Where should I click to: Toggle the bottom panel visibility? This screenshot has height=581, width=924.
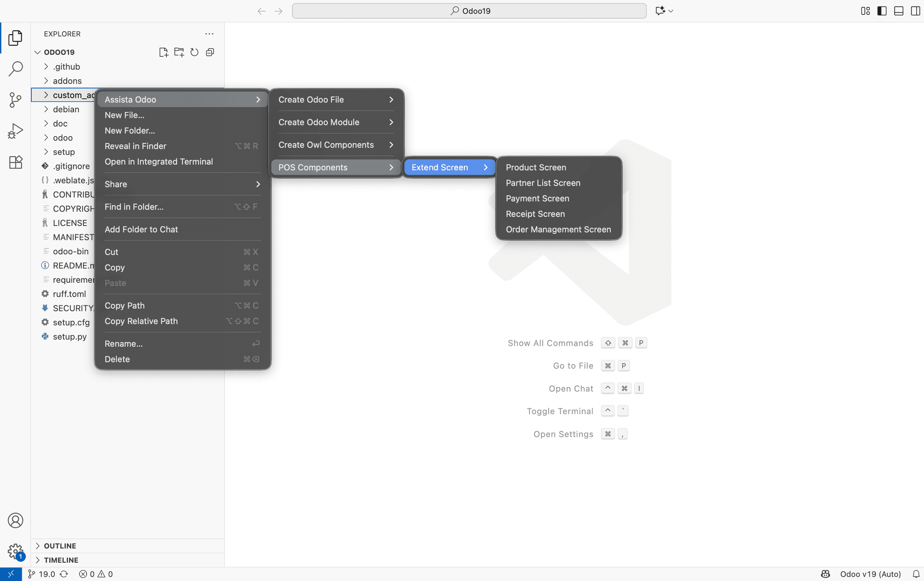(x=898, y=11)
